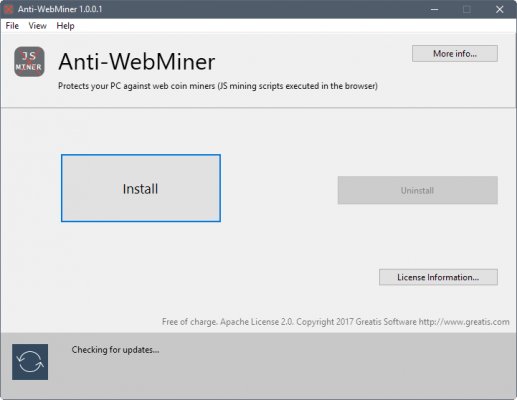Minimize the Anti-WebMiner window
This screenshot has height=400, width=517.
pyautogui.click(x=434, y=9)
